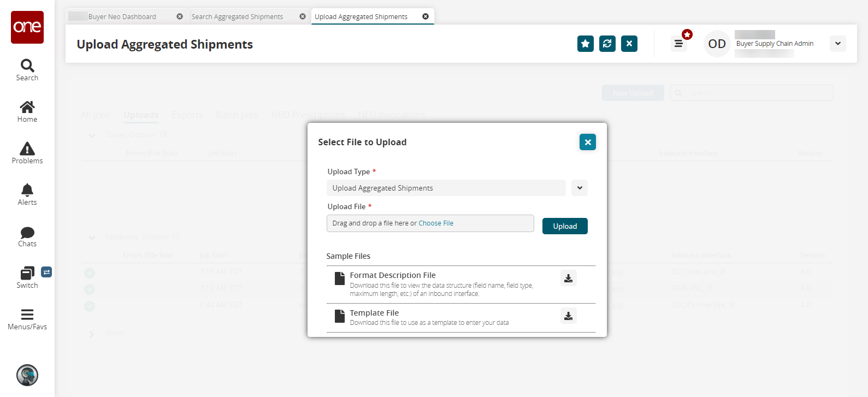Select the Upload Aggregated Shipments combo box

coord(446,188)
